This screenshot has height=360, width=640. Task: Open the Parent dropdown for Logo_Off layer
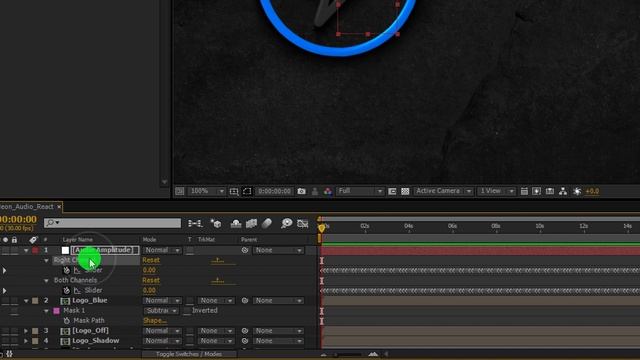click(x=278, y=331)
